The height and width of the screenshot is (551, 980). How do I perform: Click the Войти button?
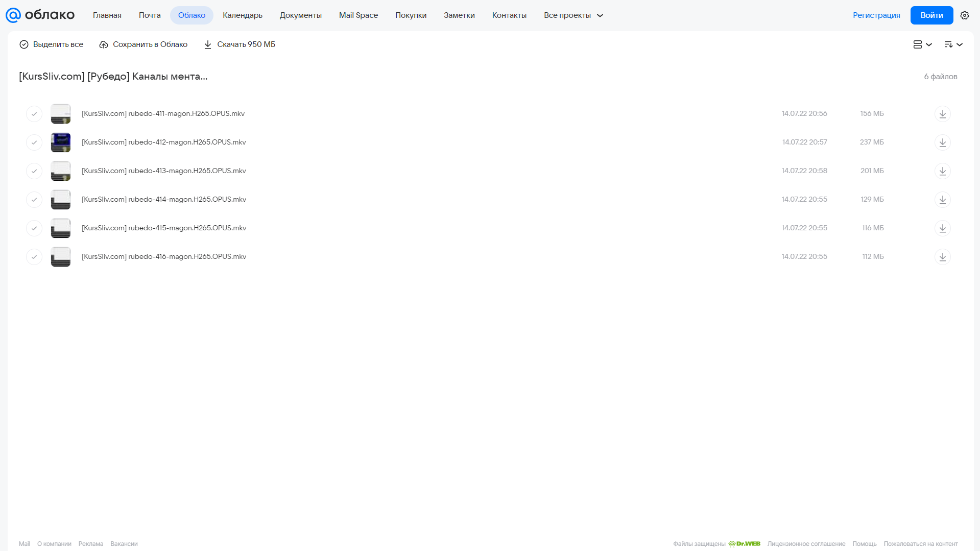(931, 15)
